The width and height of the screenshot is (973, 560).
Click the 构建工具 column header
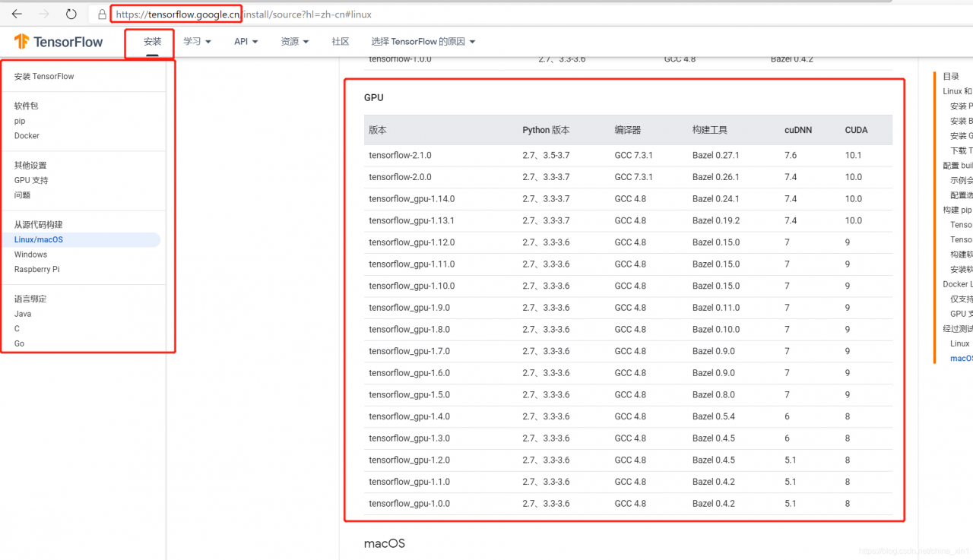[710, 130]
